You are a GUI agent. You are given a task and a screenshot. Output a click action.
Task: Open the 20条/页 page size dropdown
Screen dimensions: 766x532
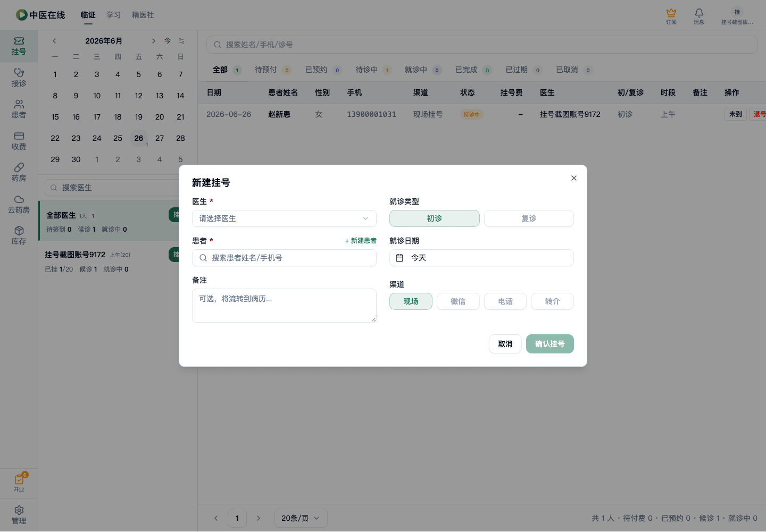pyautogui.click(x=301, y=518)
